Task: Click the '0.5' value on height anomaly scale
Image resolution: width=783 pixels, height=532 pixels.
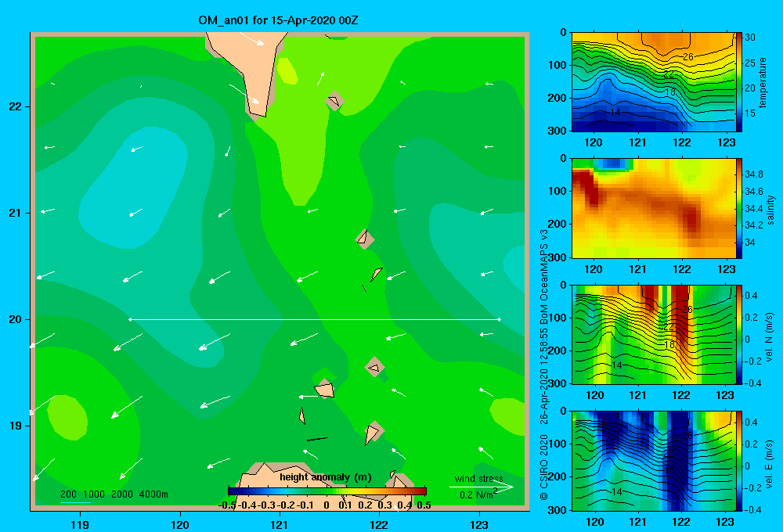Action: click(424, 505)
